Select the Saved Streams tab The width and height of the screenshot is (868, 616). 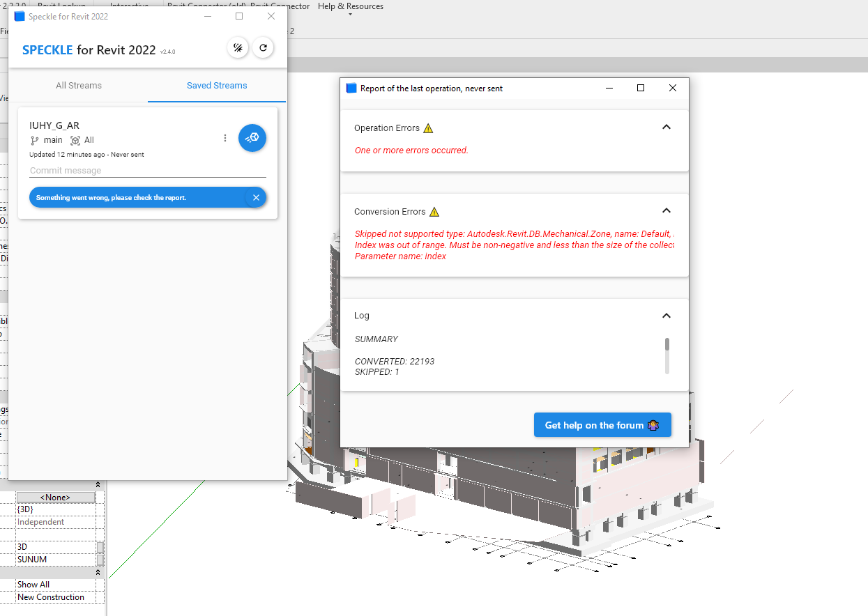[217, 86]
